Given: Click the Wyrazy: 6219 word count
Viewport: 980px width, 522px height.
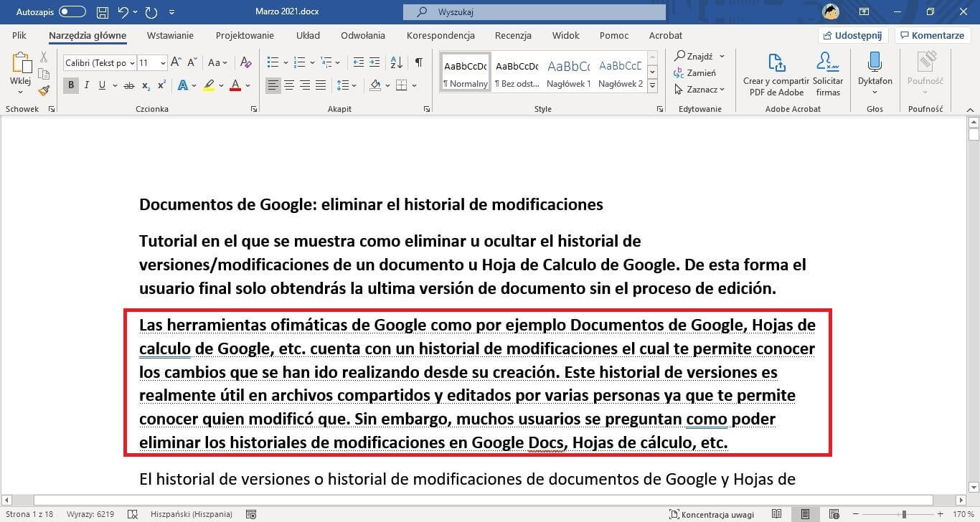Looking at the screenshot, I should 90,514.
